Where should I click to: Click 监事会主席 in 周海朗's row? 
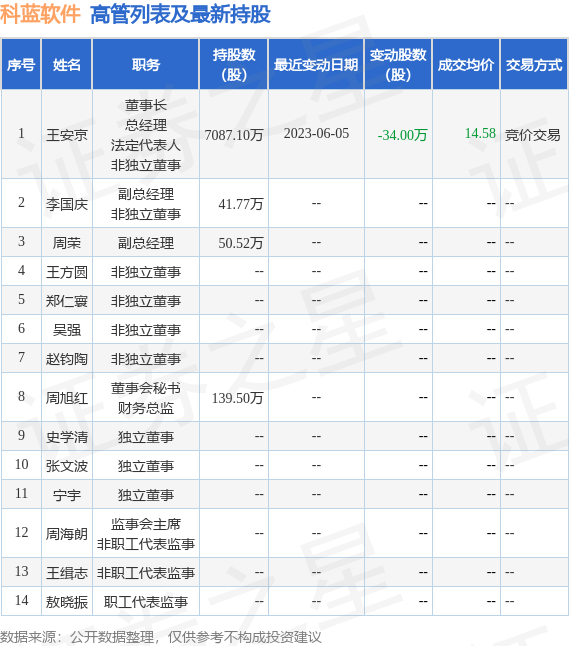coord(146,524)
